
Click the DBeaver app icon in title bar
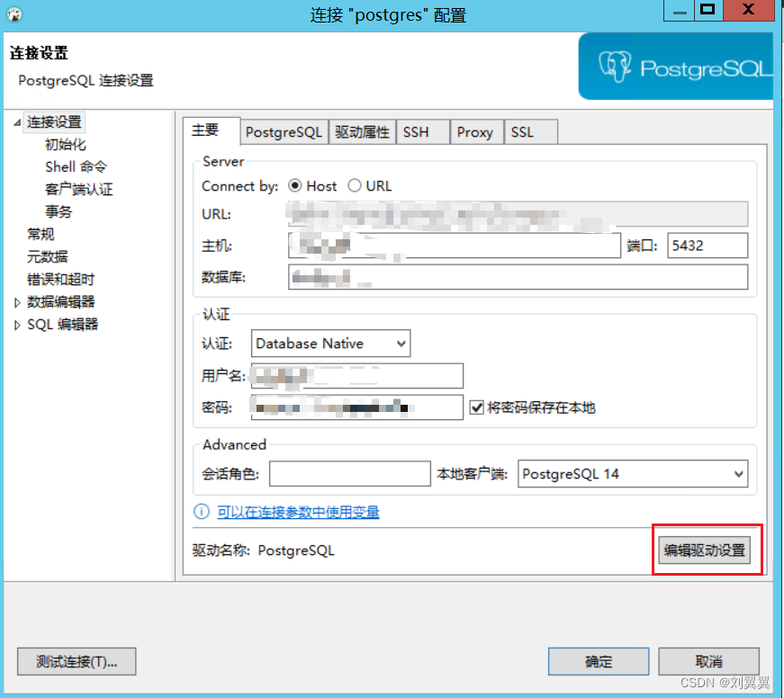coord(14,14)
